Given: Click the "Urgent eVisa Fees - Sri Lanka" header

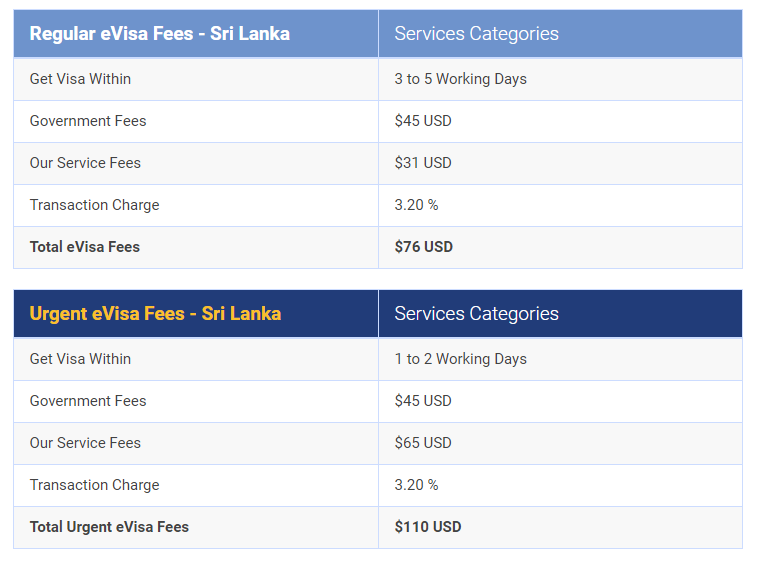Looking at the screenshot, I should (x=155, y=313).
